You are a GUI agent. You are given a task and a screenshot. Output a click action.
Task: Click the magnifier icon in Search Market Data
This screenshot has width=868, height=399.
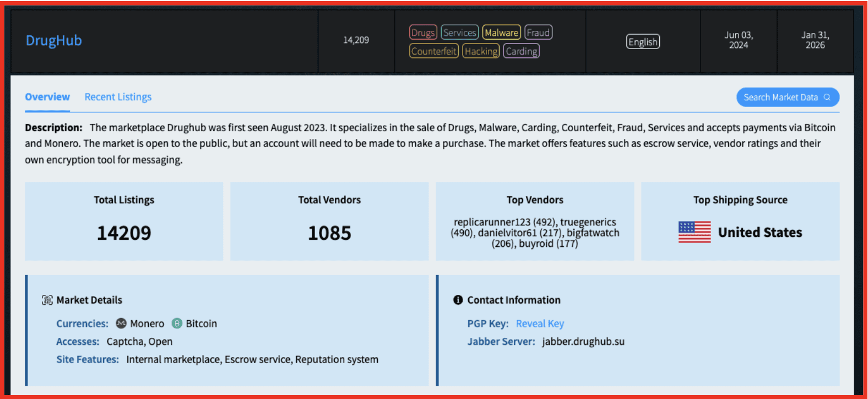(x=827, y=98)
